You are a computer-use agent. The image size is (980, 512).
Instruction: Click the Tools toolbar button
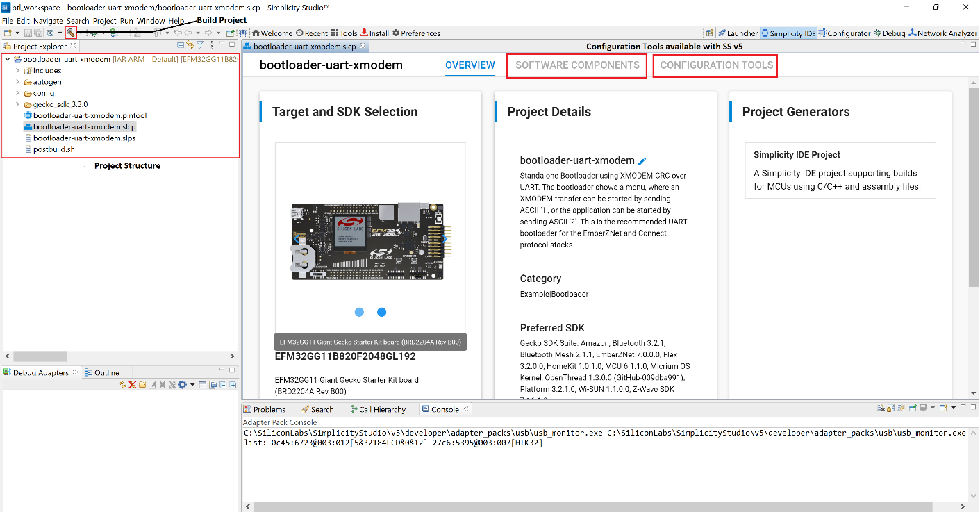pyautogui.click(x=344, y=33)
